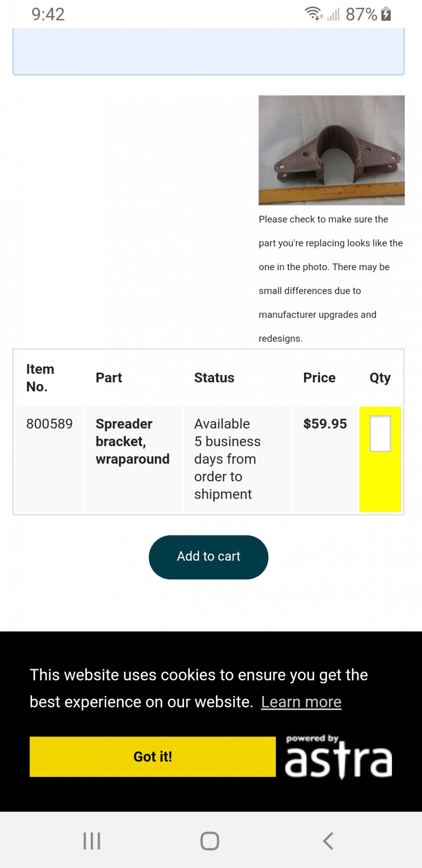Viewport: 422px width, 868px height.
Task: Click item number 800589
Action: (x=49, y=424)
